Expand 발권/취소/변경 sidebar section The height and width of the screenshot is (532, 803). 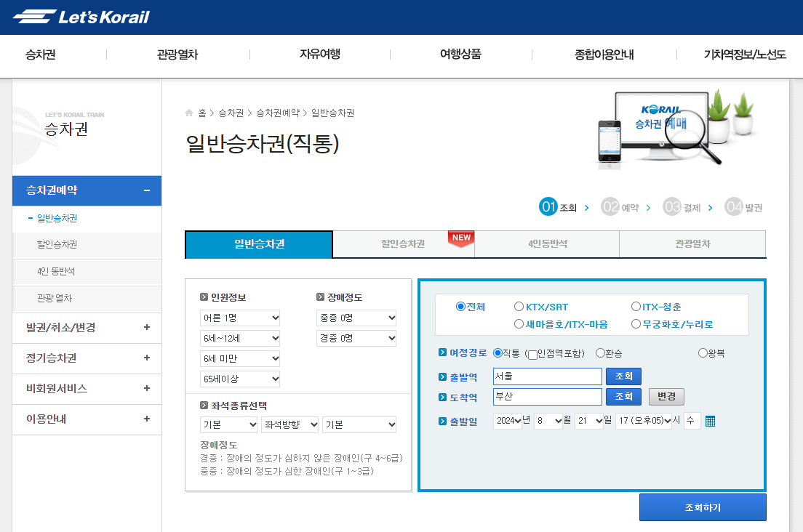[87, 328]
